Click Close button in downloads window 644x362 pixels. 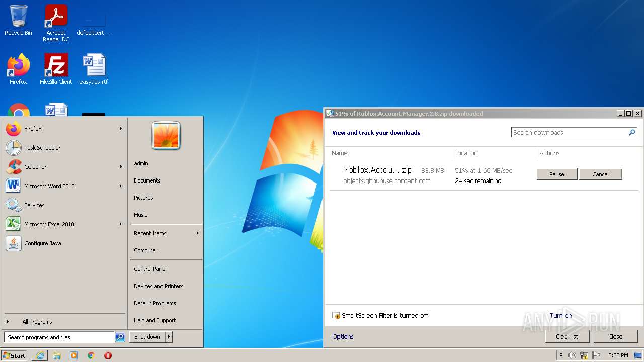click(x=615, y=336)
